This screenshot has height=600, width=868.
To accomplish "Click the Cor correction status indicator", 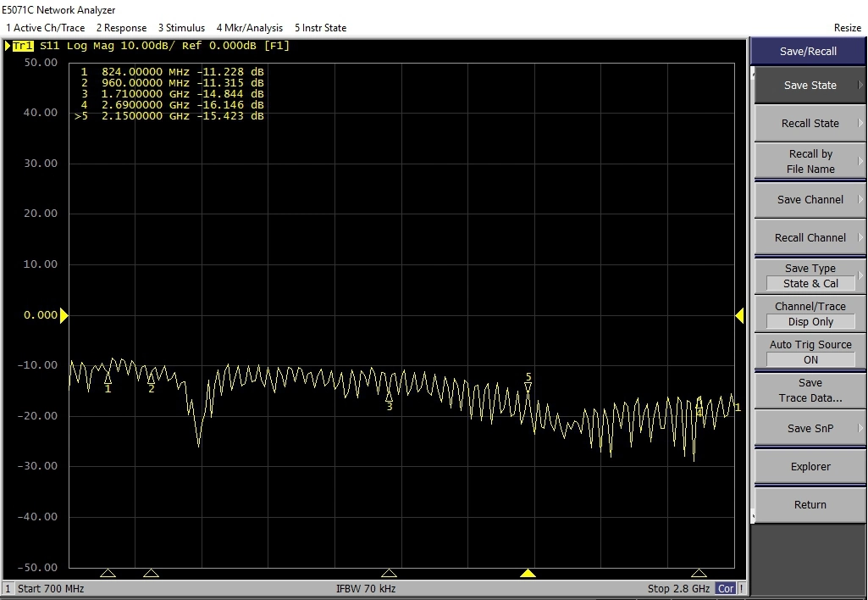I will pos(726,589).
